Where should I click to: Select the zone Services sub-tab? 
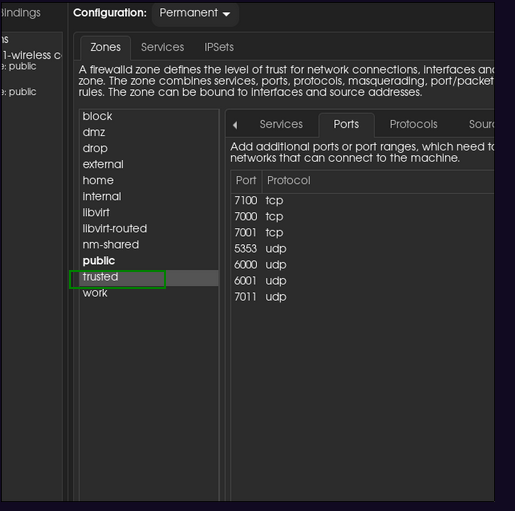click(281, 124)
